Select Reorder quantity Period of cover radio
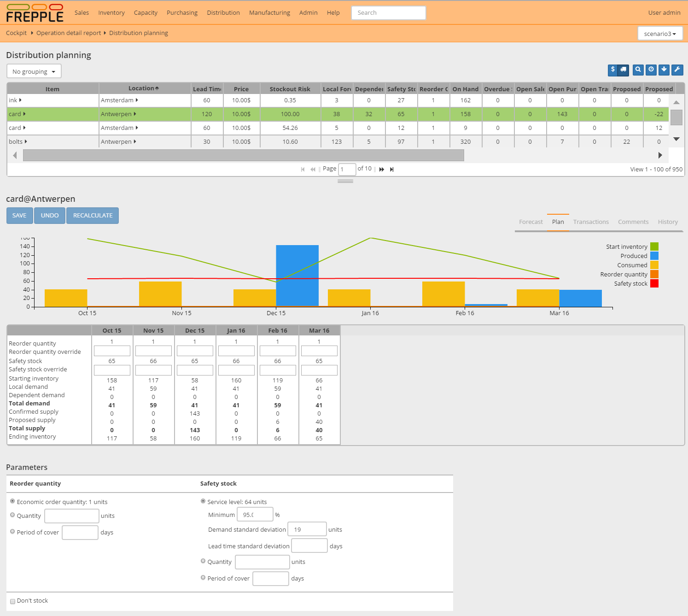Viewport: 688px width, 616px height. (x=12, y=532)
